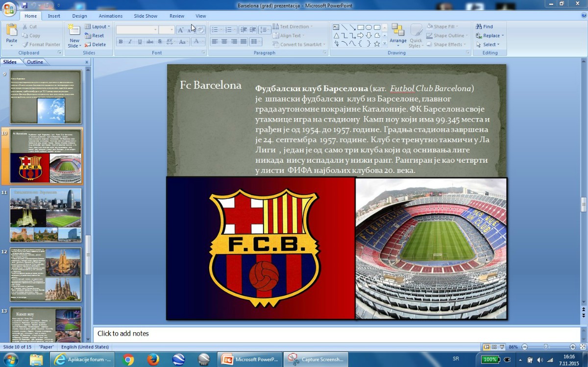Open the Quick Styles dropdown

[416, 35]
